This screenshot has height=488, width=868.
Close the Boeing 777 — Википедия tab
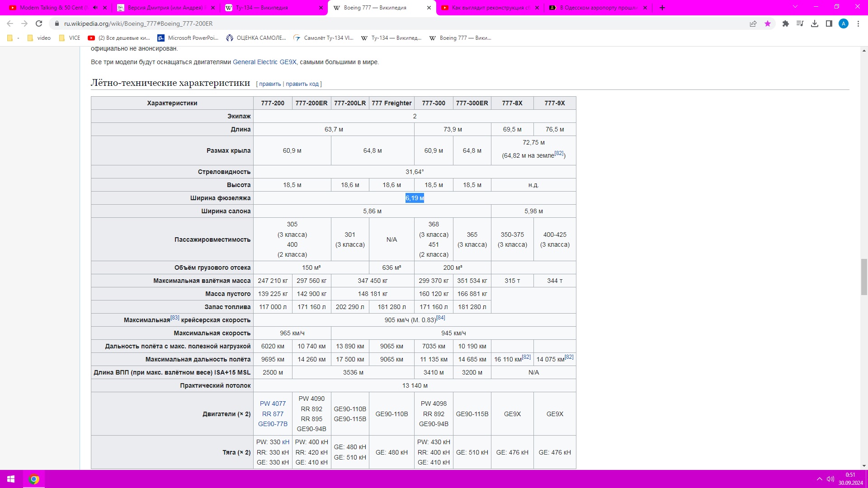pos(429,8)
